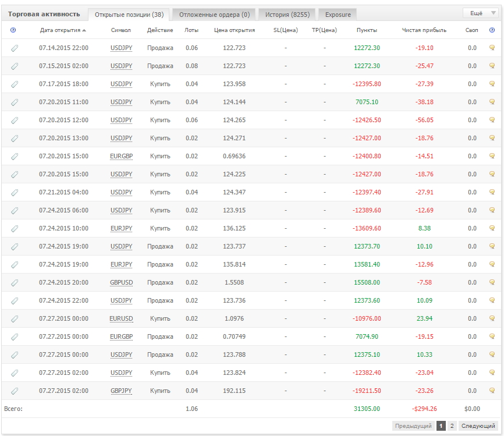Open the Exposure tab
Viewport: 504px width, 436px height.
[x=338, y=15]
